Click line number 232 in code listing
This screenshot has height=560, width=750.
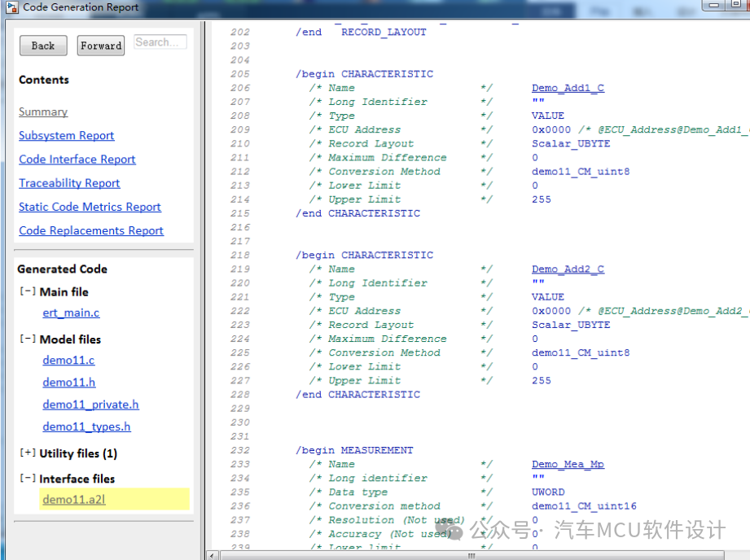(239, 450)
